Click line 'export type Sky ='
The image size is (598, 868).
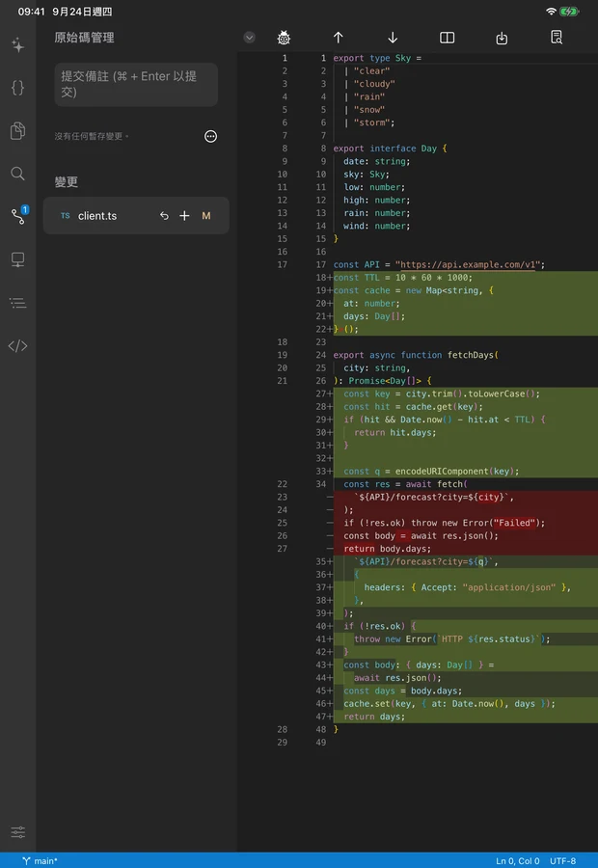pyautogui.click(x=377, y=58)
